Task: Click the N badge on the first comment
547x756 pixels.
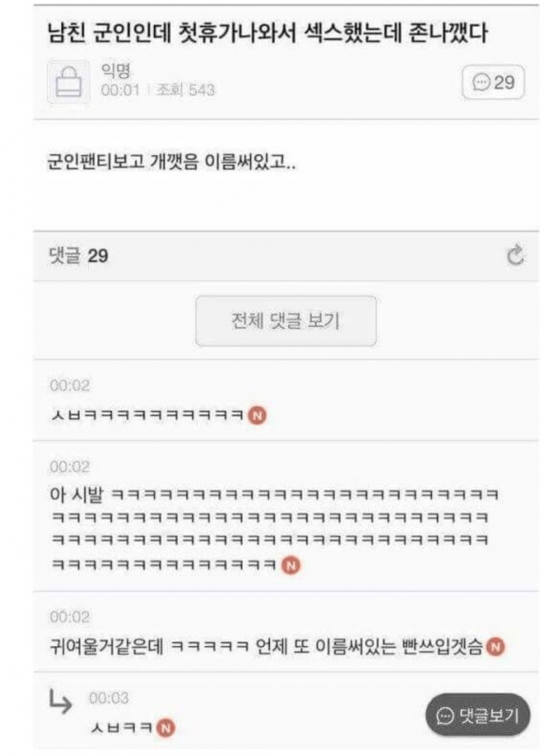Action: coord(257,415)
